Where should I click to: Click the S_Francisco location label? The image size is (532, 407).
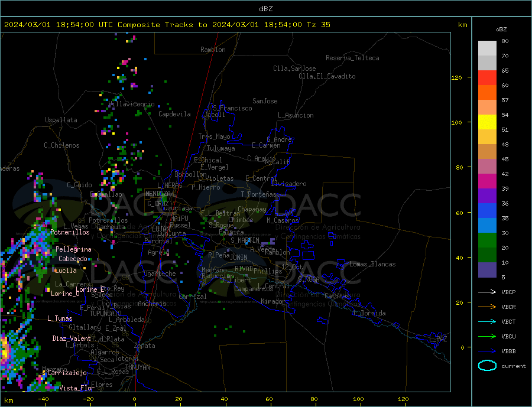[232, 108]
